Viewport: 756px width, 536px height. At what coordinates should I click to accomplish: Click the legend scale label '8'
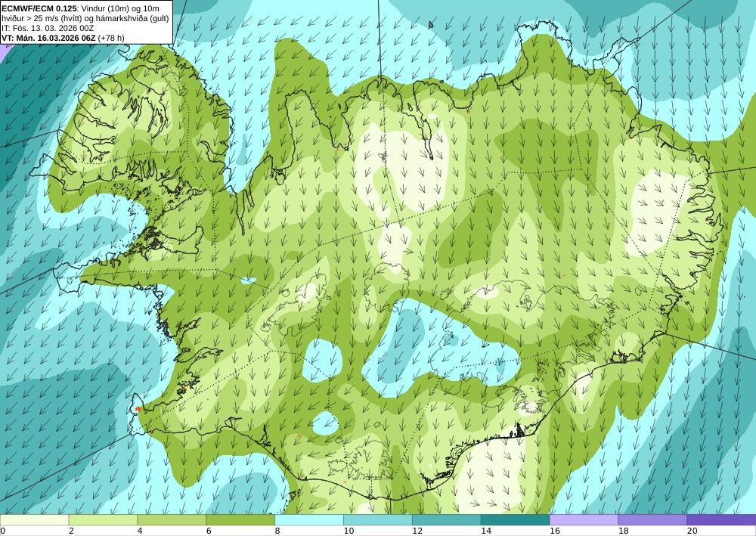point(277,531)
